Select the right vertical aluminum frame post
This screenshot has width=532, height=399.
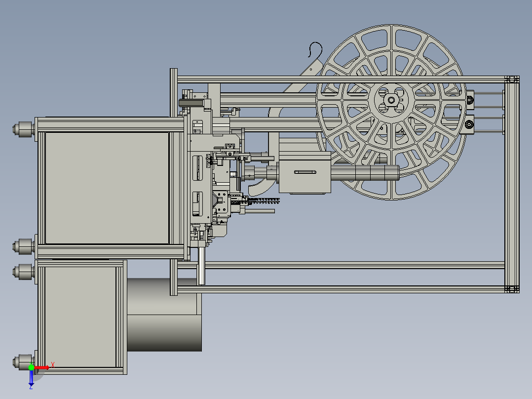[512, 184]
